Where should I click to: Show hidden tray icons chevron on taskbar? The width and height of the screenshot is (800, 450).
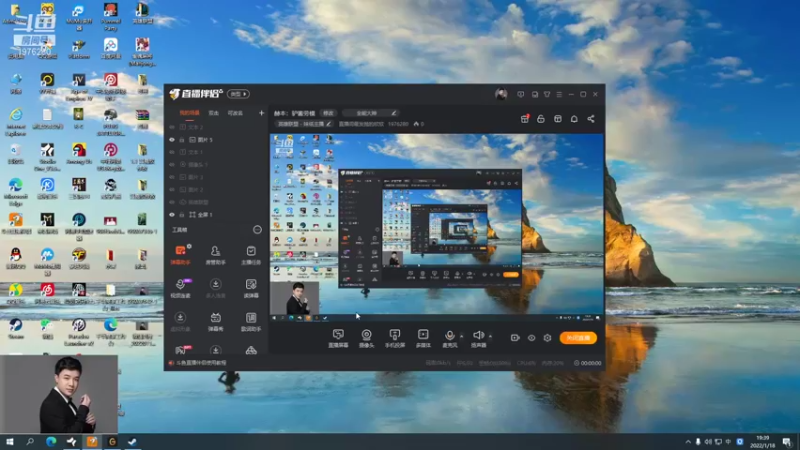(x=688, y=442)
